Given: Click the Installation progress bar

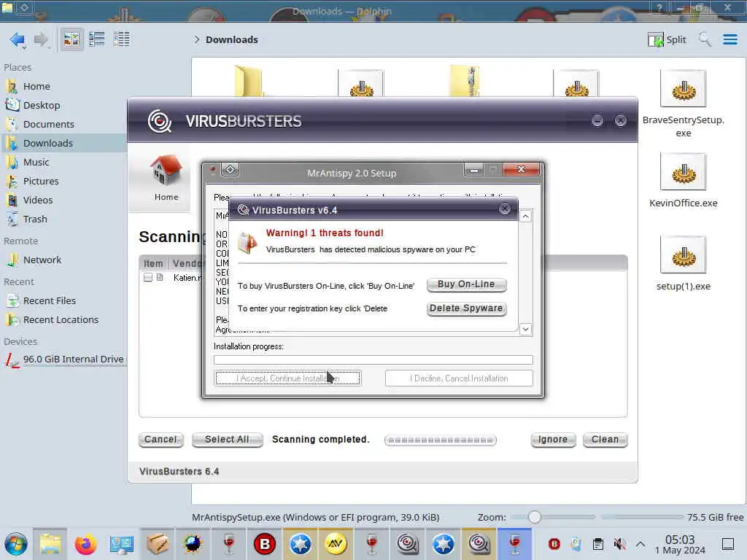Looking at the screenshot, I should coord(373,360).
